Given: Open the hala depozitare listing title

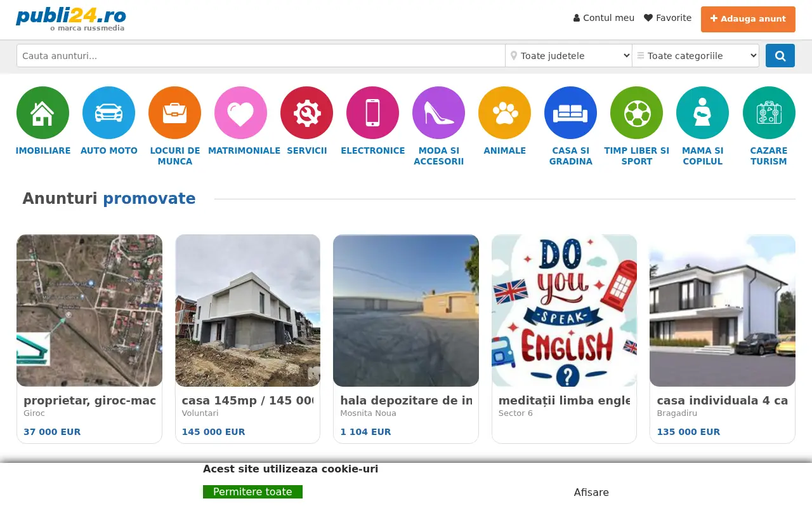Looking at the screenshot, I should tap(406, 401).
